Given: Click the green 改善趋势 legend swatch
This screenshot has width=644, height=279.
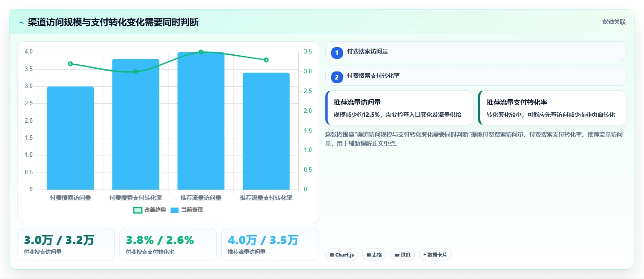Looking at the screenshot, I should [x=137, y=210].
